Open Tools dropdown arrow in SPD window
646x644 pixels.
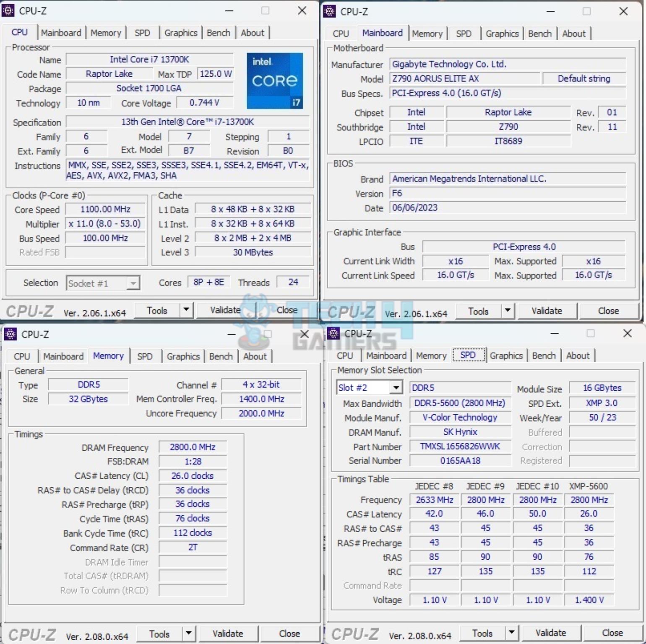[511, 633]
